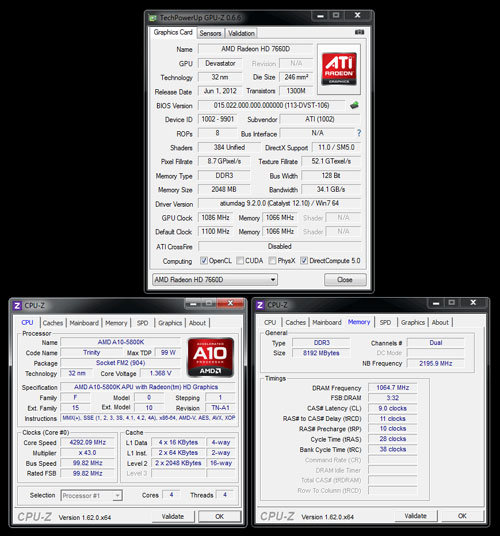Click the GPU-Z Close button
500x536 pixels.
click(345, 280)
